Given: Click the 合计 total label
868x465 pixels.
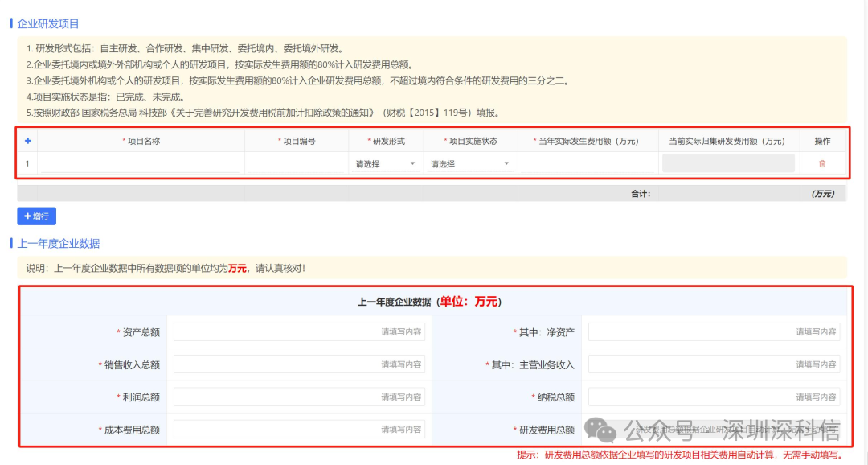Looking at the screenshot, I should [x=641, y=193].
